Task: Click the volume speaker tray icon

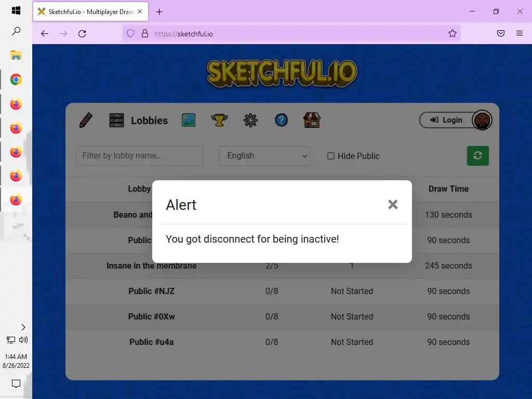Action: click(x=23, y=340)
